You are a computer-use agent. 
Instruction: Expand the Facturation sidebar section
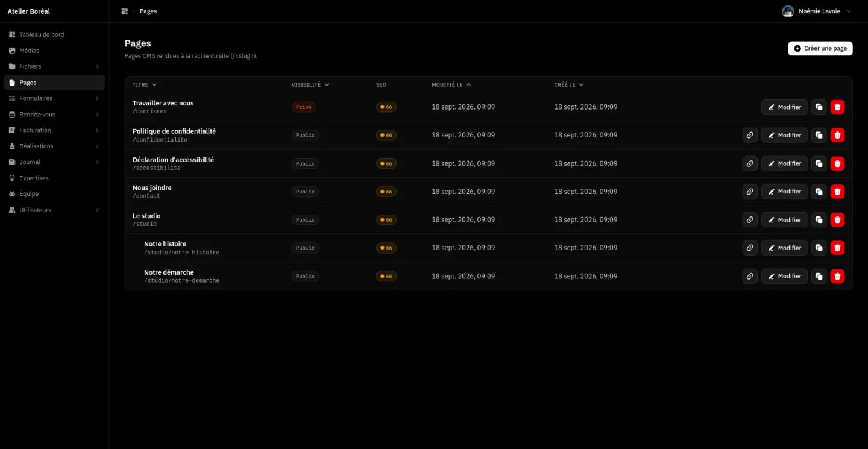tap(54, 130)
